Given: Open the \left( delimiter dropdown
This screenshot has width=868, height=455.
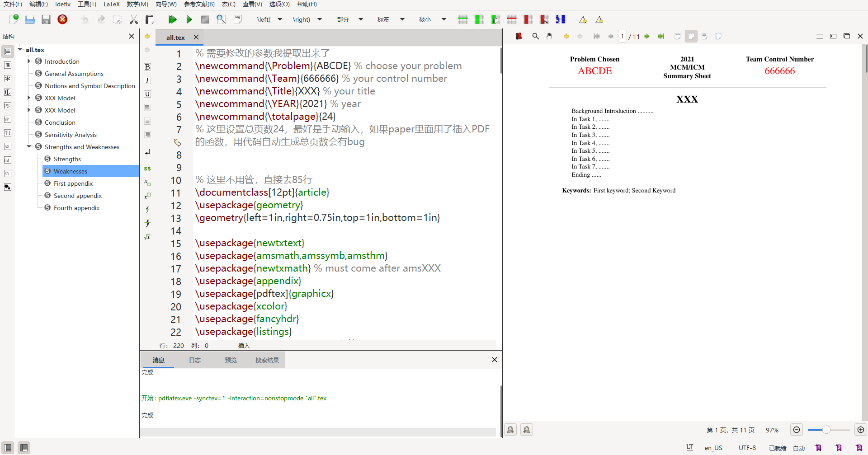Looking at the screenshot, I should pos(280,19).
